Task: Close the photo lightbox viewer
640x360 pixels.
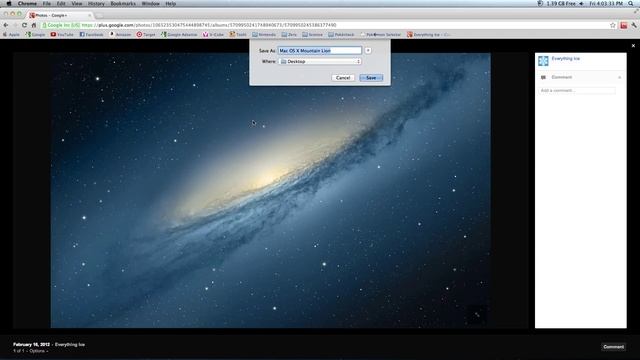Action: click(633, 46)
